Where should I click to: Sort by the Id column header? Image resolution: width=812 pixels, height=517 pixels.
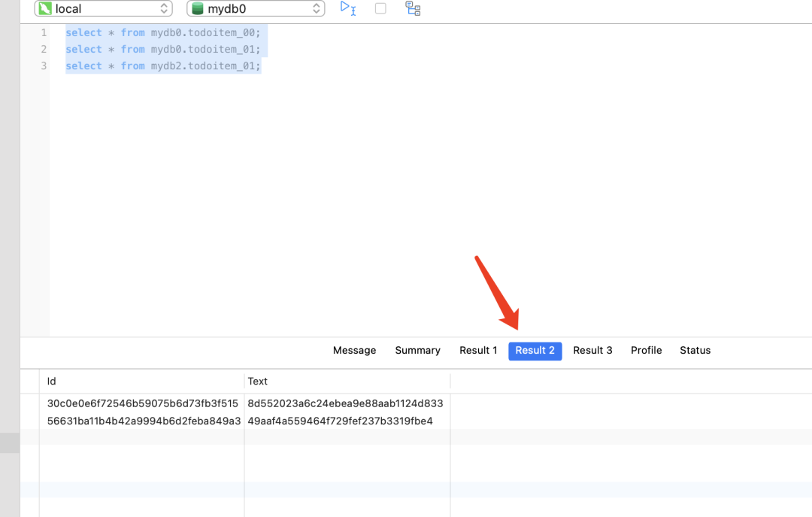point(141,381)
